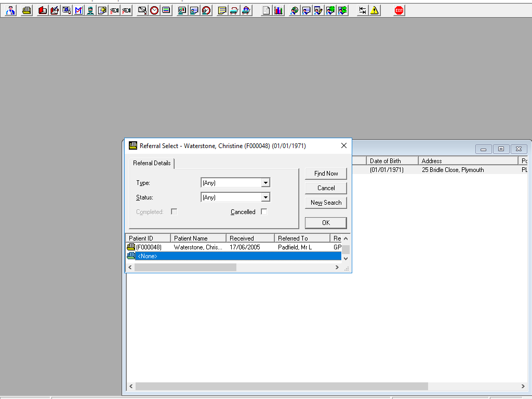Image resolution: width=532 pixels, height=399 pixels.
Task: Click the pointing hand icon marked P
Action: point(126,10)
